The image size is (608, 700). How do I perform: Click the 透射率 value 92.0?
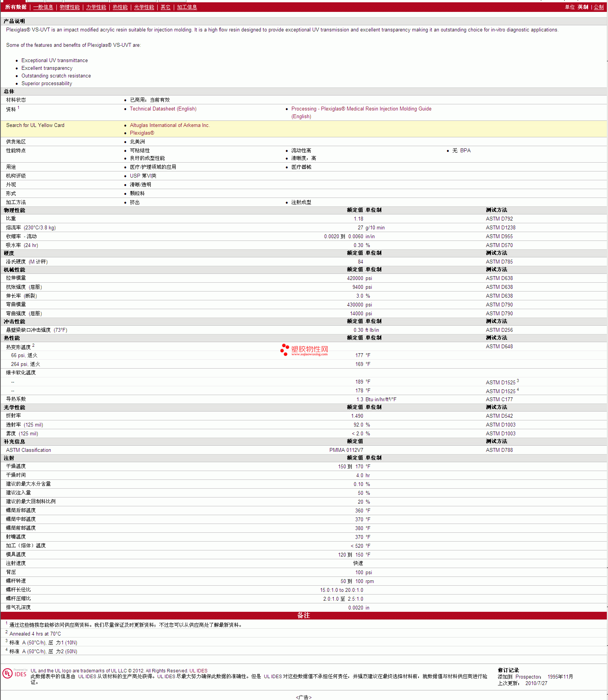tap(358, 425)
